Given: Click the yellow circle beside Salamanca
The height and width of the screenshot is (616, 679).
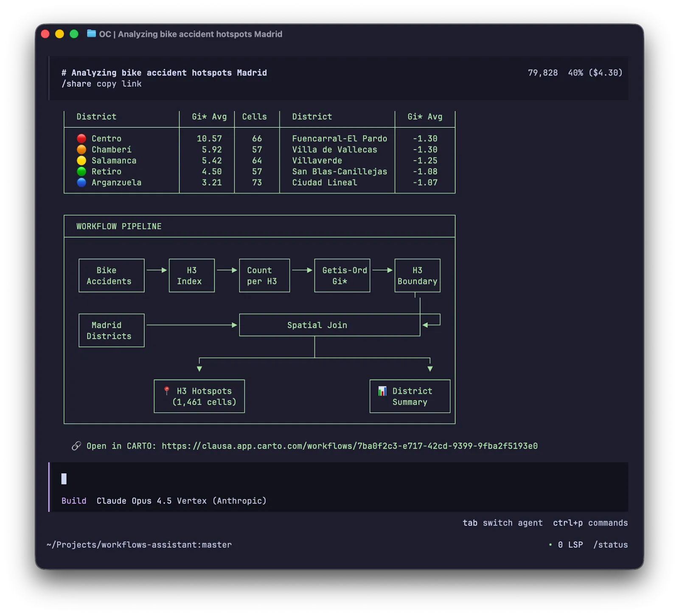Looking at the screenshot, I should 81,160.
